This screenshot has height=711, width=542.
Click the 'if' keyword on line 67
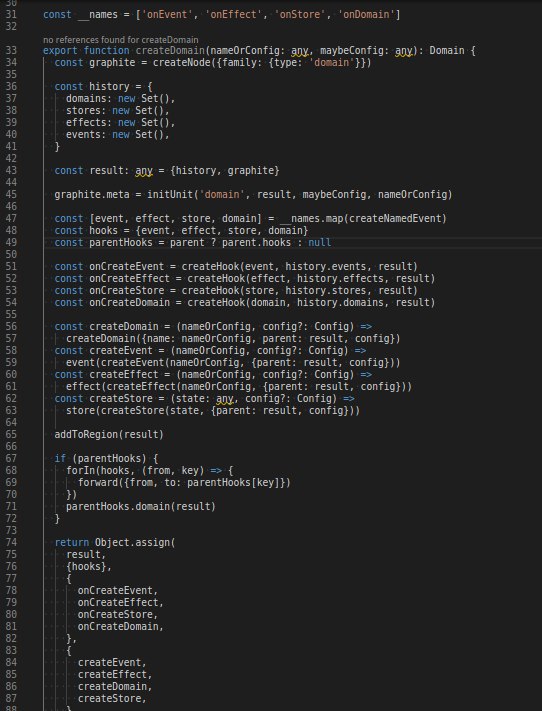click(60, 458)
